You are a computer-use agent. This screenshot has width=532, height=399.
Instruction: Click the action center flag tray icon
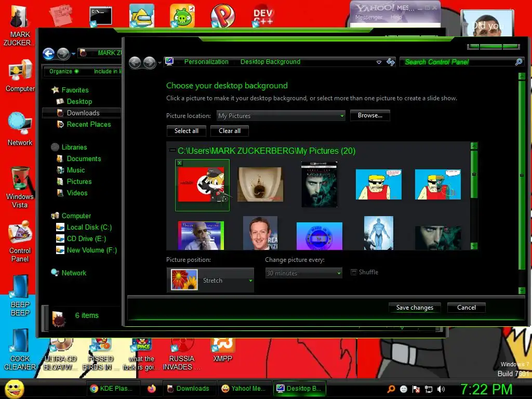coord(416,389)
